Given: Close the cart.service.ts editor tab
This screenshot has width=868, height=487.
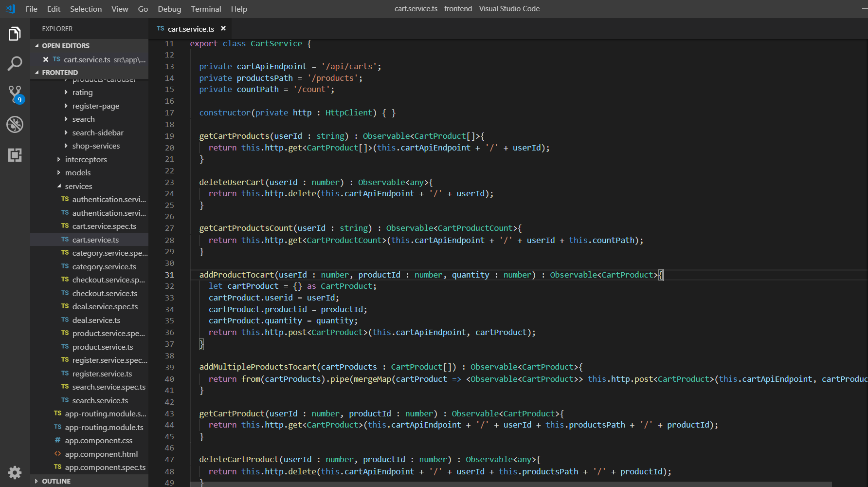Looking at the screenshot, I should click(x=223, y=29).
